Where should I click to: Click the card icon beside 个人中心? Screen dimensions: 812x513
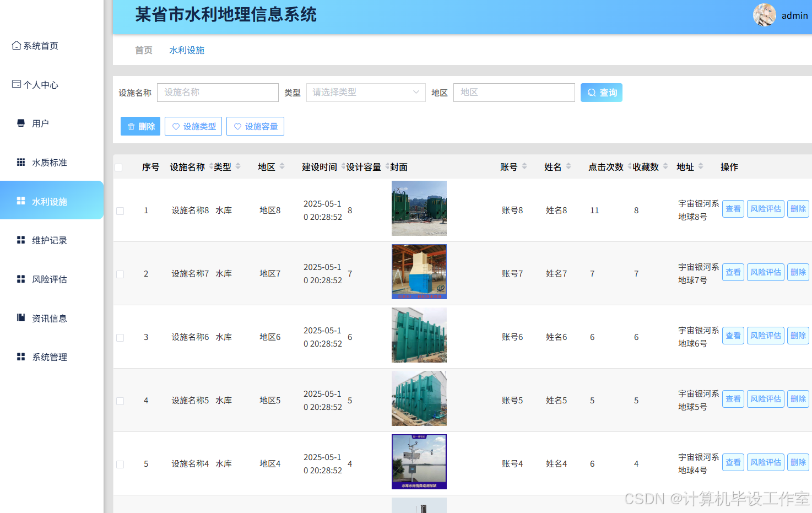pos(17,84)
